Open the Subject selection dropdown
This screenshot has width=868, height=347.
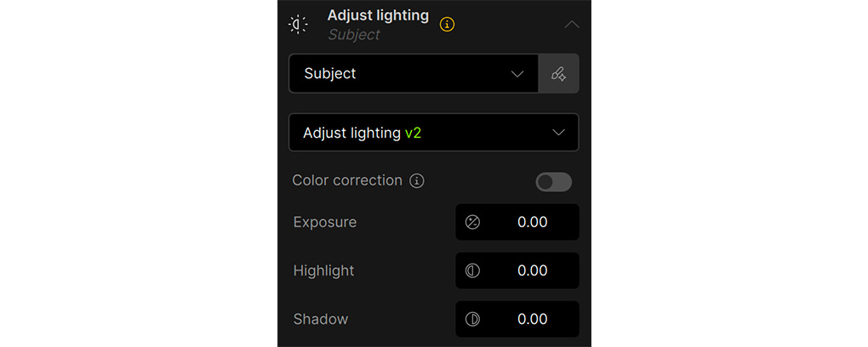[414, 74]
